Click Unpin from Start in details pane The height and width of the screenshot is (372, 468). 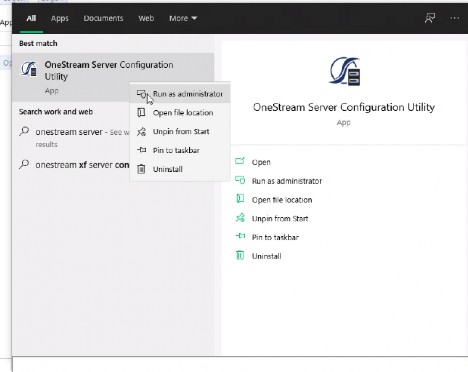point(280,219)
